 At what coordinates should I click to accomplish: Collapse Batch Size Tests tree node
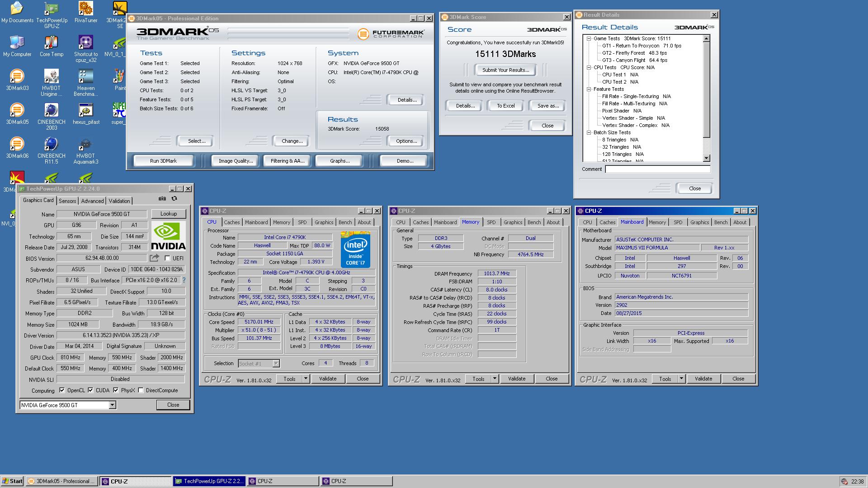pos(589,133)
